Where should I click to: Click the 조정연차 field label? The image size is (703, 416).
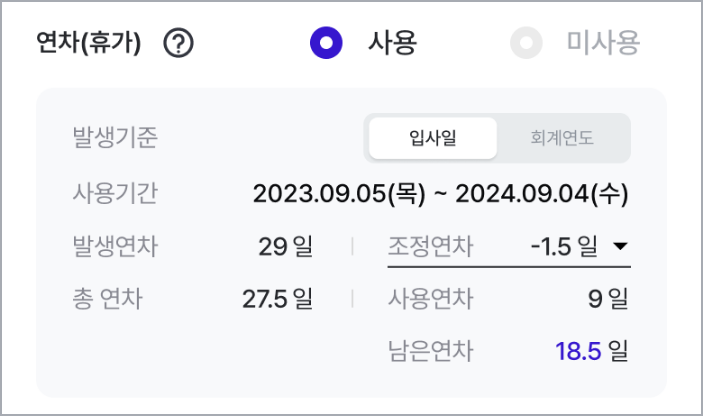430,246
